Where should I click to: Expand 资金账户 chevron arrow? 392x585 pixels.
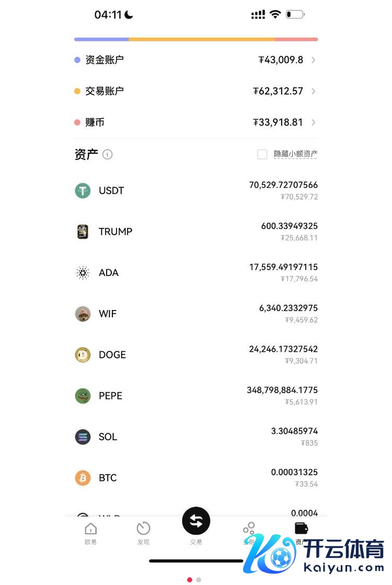(x=314, y=60)
